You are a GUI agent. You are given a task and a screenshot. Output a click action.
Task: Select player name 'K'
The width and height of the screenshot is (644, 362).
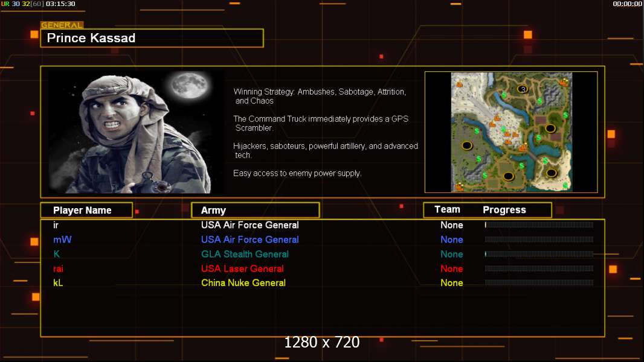click(x=57, y=254)
